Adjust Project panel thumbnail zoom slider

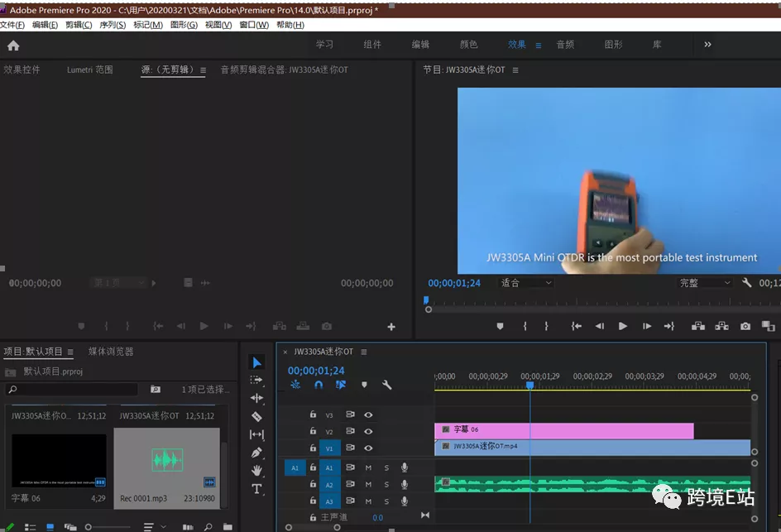point(89,526)
